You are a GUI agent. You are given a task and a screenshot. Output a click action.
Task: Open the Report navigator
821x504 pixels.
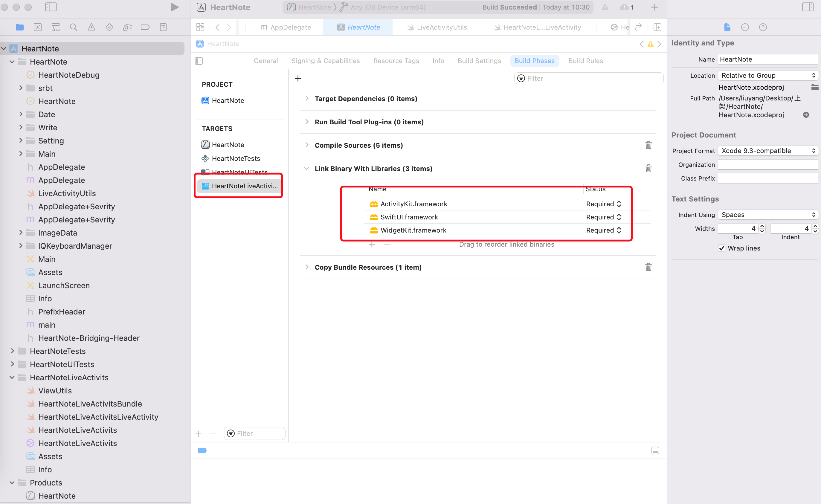163,27
